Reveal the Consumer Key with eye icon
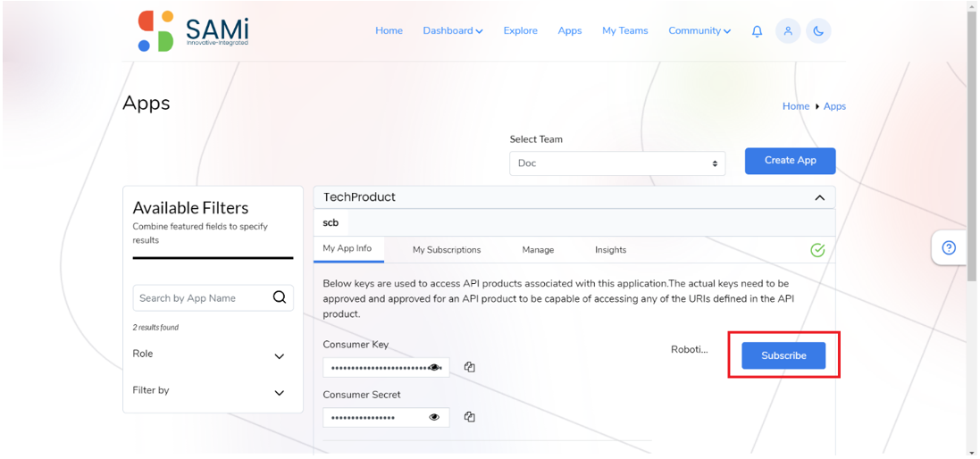Screen dimensions: 980x459 point(434,367)
